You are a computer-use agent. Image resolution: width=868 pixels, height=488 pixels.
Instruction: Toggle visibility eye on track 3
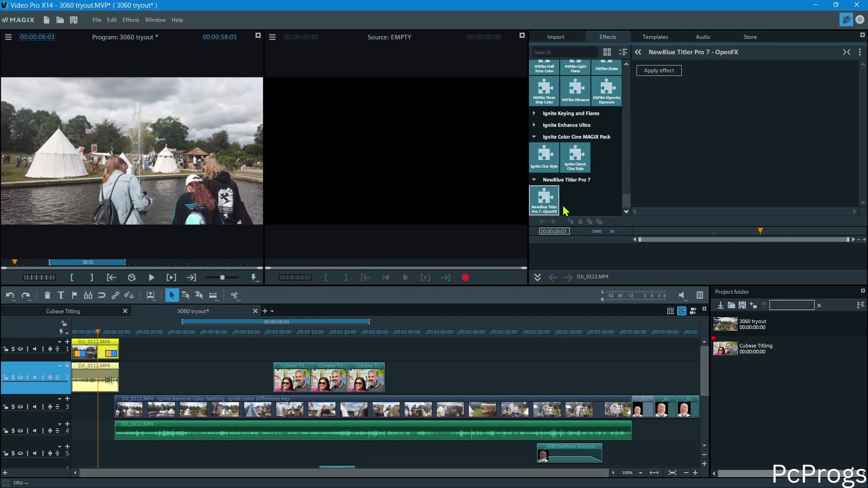pyautogui.click(x=20, y=407)
